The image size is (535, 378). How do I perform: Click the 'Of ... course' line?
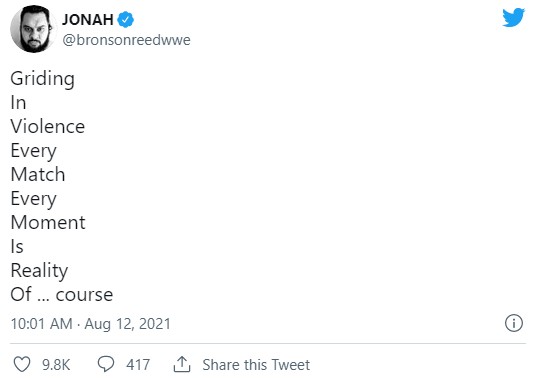(61, 294)
